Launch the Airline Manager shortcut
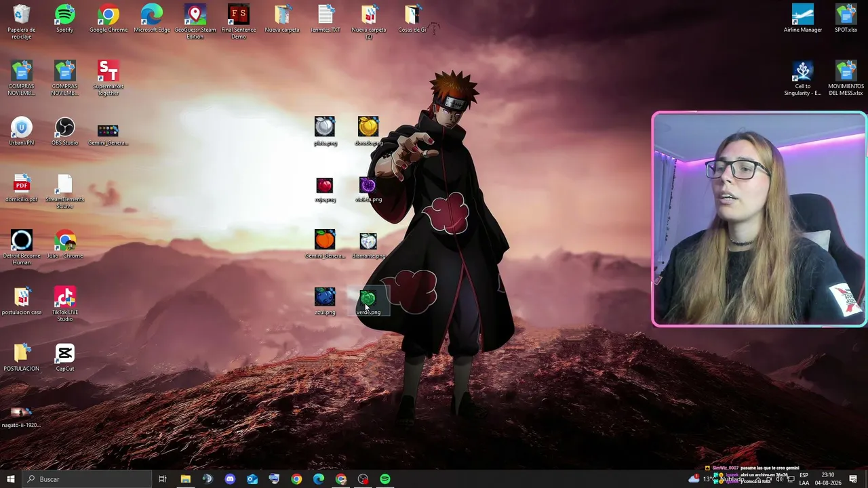The width and height of the screenshot is (868, 488). pyautogui.click(x=802, y=18)
